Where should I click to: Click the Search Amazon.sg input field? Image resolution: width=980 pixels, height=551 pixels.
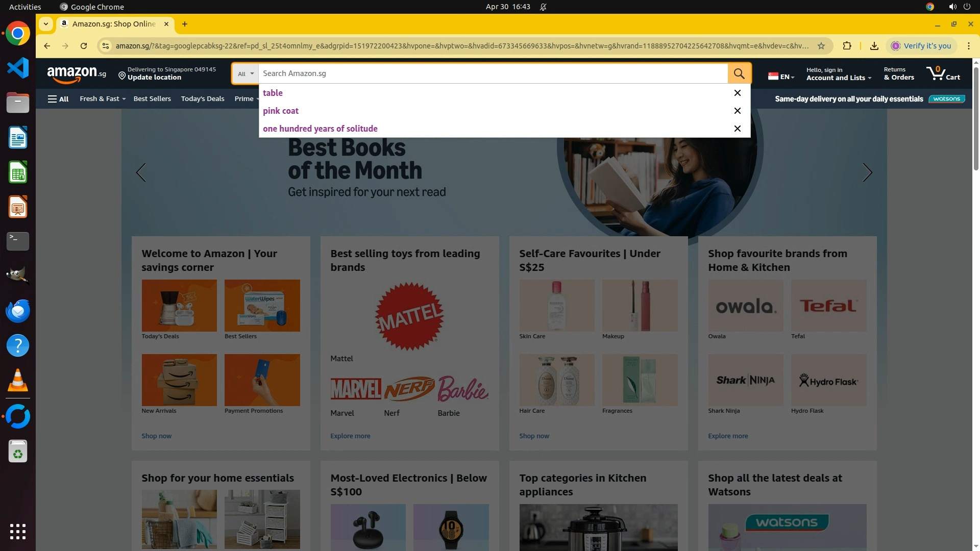tap(493, 73)
